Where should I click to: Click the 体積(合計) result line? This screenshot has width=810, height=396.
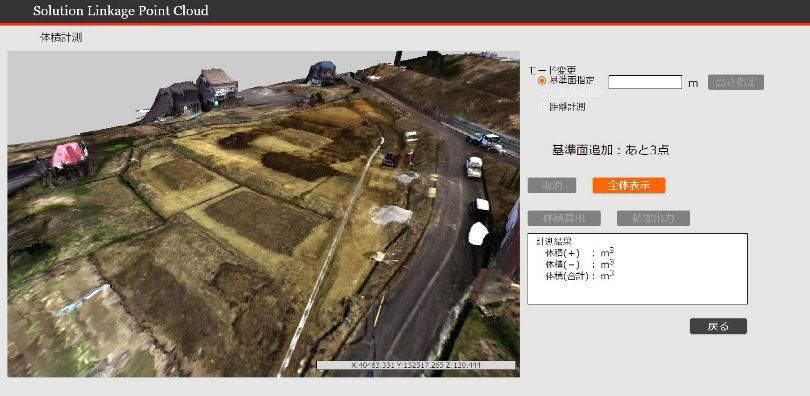pyautogui.click(x=579, y=276)
